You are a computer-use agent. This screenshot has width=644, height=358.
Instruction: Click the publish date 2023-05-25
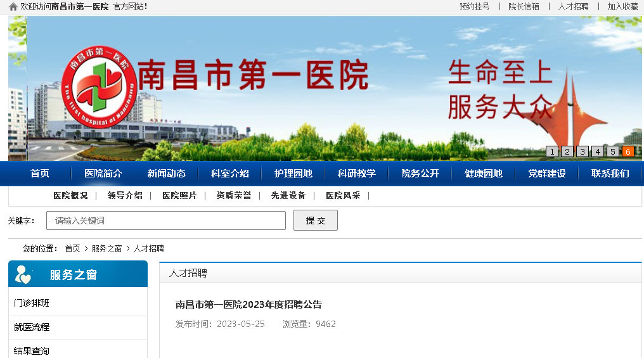(x=241, y=324)
